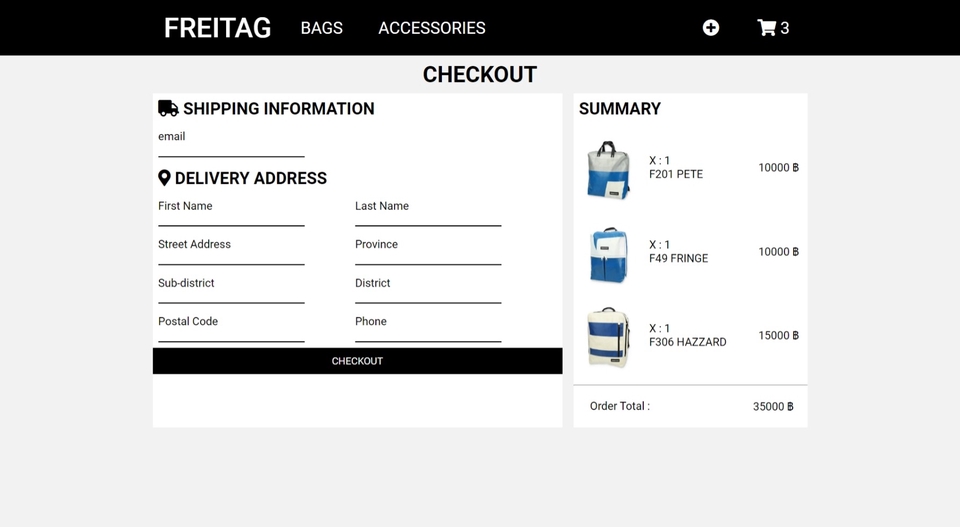Viewport: 960px width, 527px height.
Task: Click the plus circle icon in header
Action: [x=711, y=28]
